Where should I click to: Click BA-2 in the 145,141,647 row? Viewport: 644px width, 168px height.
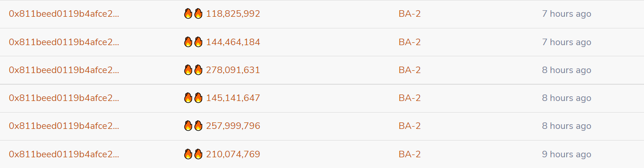coord(410,98)
